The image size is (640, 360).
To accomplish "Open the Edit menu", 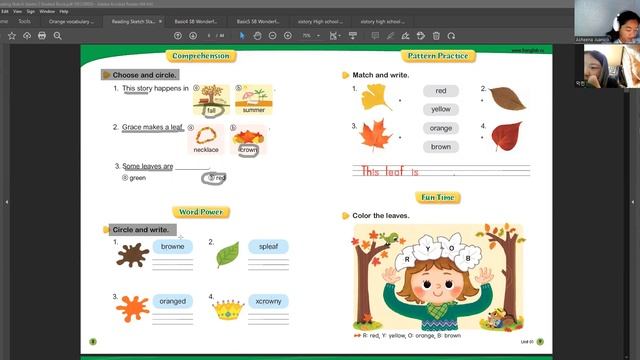I will (x=5, y=11).
